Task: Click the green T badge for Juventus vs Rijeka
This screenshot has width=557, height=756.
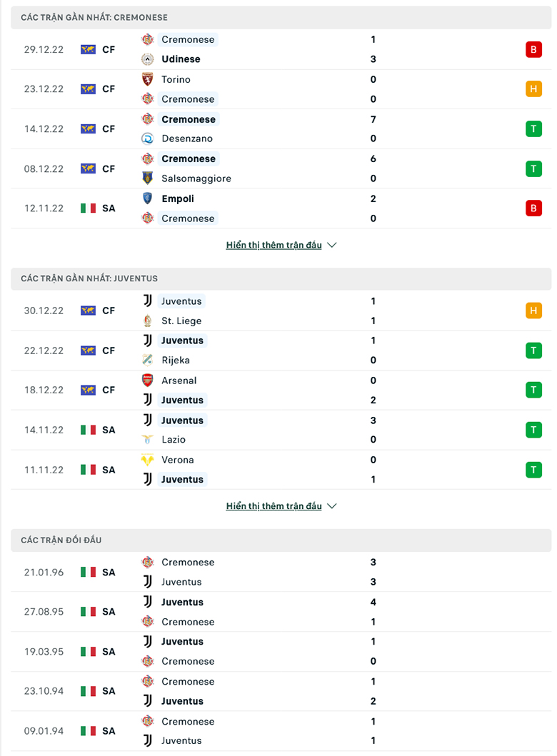Action: 534,351
